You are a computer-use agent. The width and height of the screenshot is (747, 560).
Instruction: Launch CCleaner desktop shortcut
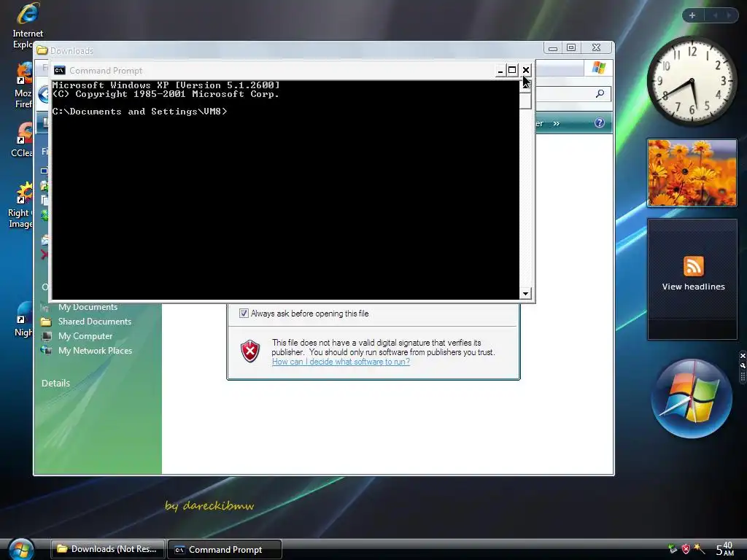22,141
